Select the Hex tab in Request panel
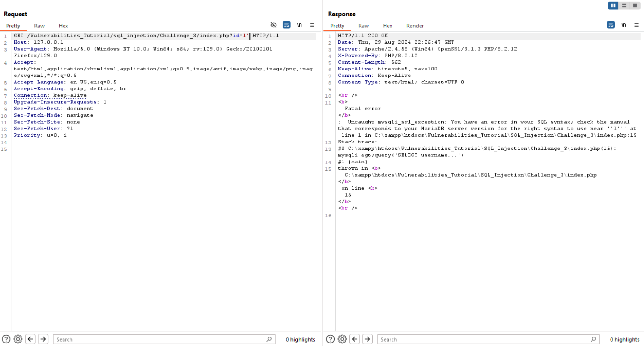Image resolution: width=644 pixels, height=346 pixels. click(63, 26)
